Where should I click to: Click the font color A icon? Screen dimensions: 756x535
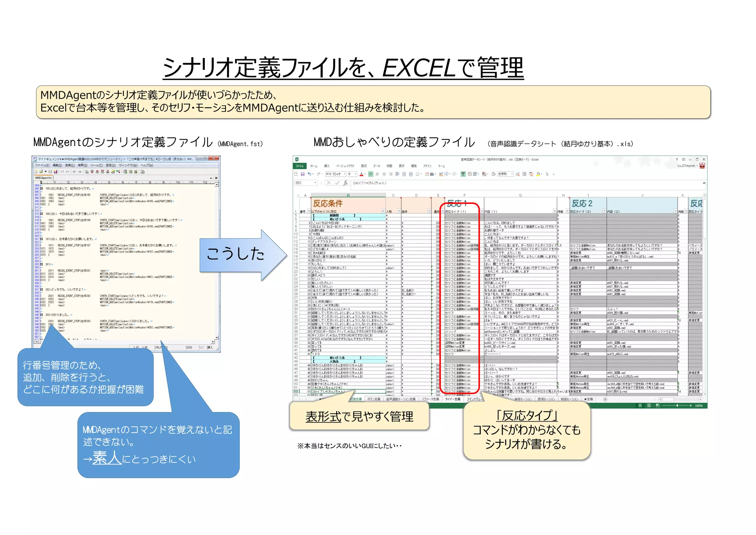coord(361,174)
